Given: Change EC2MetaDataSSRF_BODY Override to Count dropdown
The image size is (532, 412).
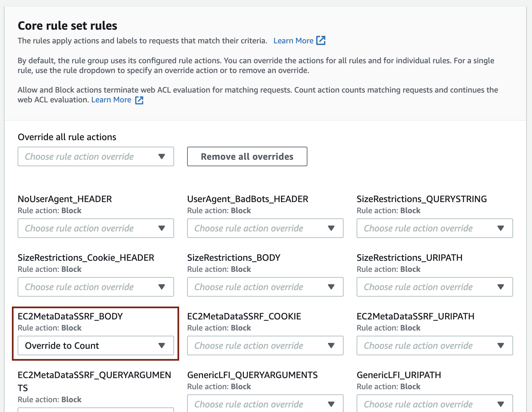Looking at the screenshot, I should [x=96, y=346].
